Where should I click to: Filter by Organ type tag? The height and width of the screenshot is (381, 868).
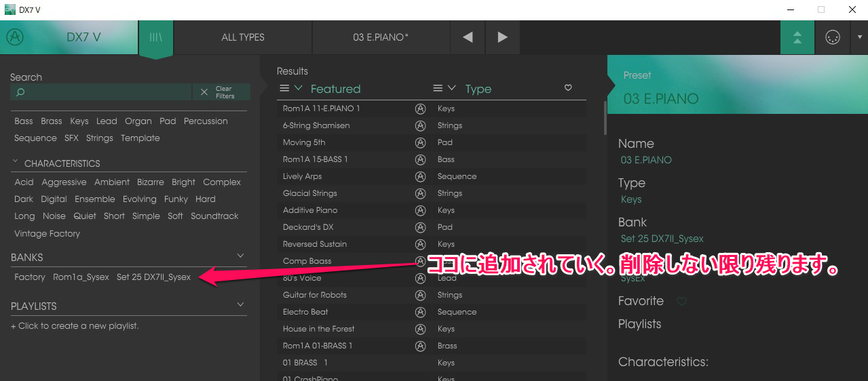pos(138,121)
